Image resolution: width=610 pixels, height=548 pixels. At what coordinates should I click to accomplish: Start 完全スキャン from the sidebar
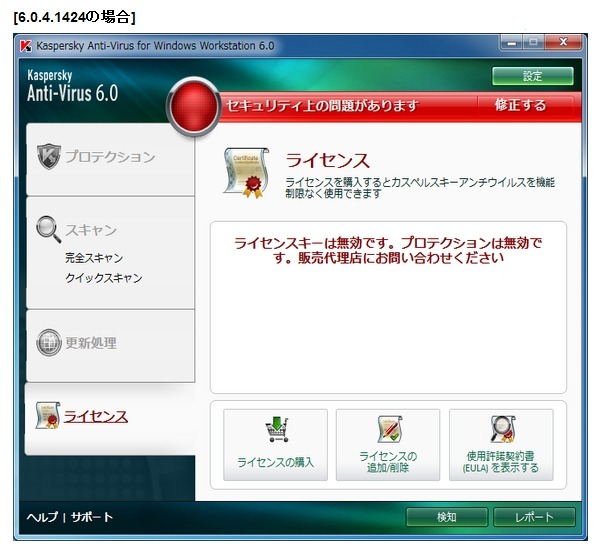point(94,258)
